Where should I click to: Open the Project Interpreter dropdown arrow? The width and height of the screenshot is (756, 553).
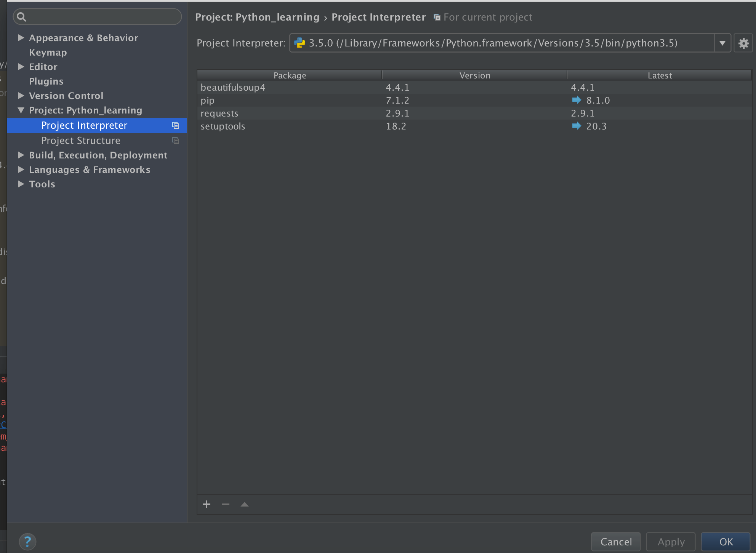pyautogui.click(x=722, y=43)
